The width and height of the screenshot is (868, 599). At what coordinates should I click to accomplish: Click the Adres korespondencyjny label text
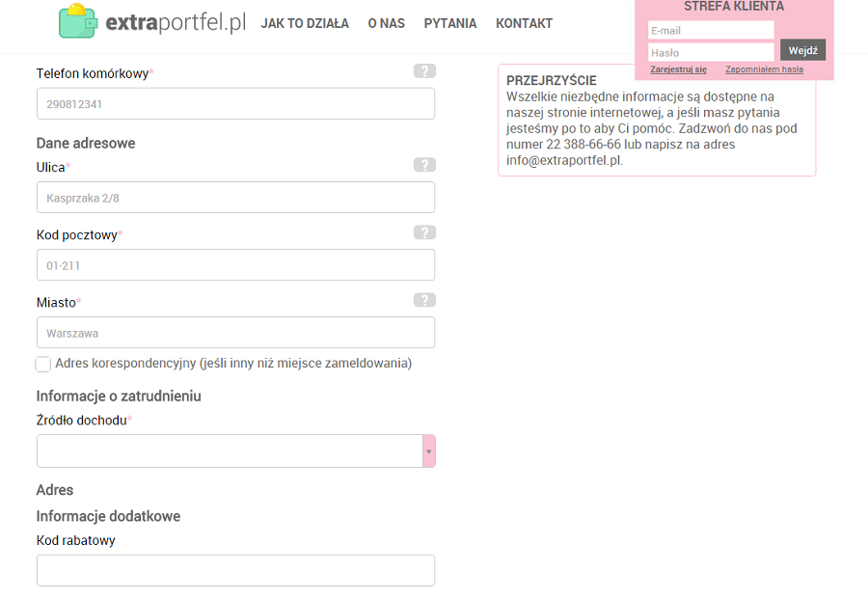[233, 364]
